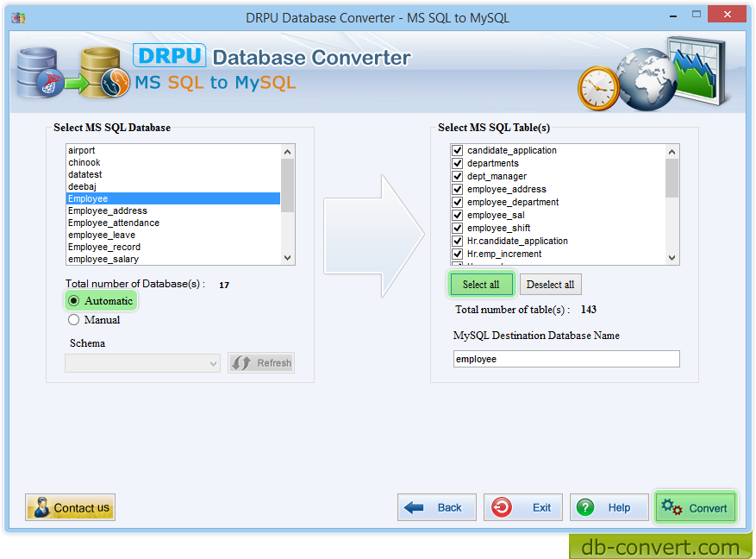The image size is (756, 559).
Task: Click the red Exit circle icon
Action: point(502,507)
